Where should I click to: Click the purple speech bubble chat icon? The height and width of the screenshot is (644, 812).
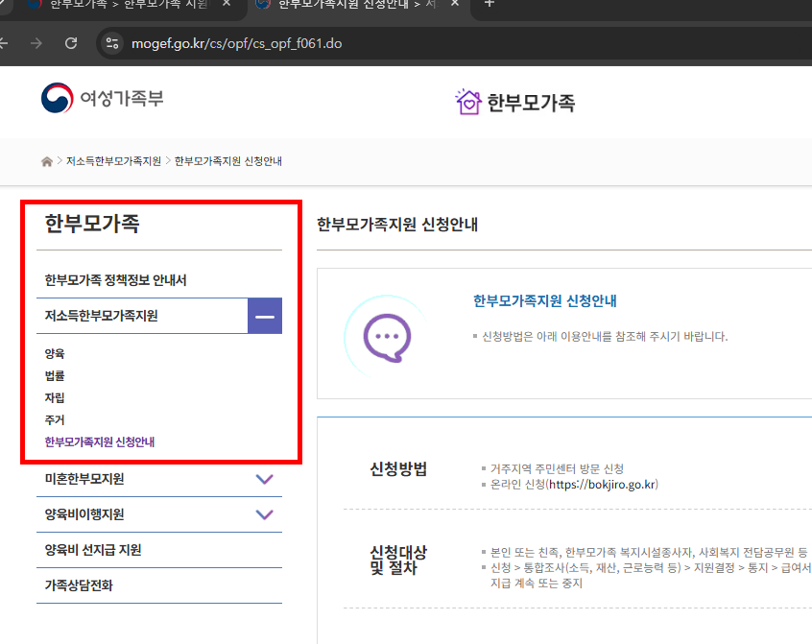[385, 334]
